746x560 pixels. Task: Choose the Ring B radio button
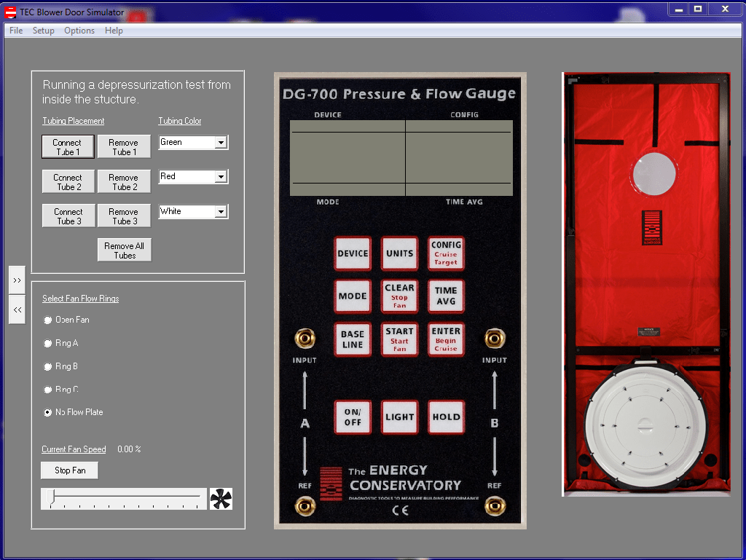click(48, 366)
